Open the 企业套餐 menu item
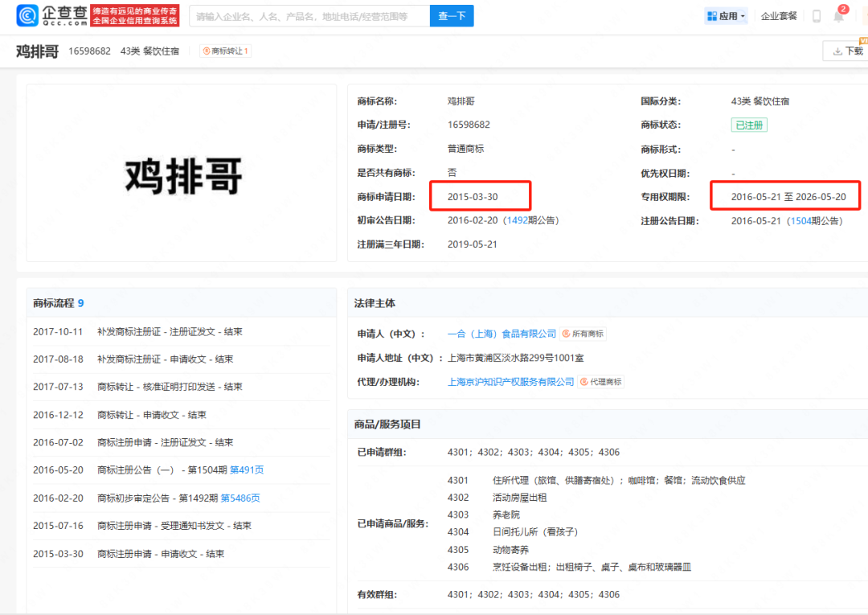Screen dimensions: 868x615 pyautogui.click(x=779, y=16)
